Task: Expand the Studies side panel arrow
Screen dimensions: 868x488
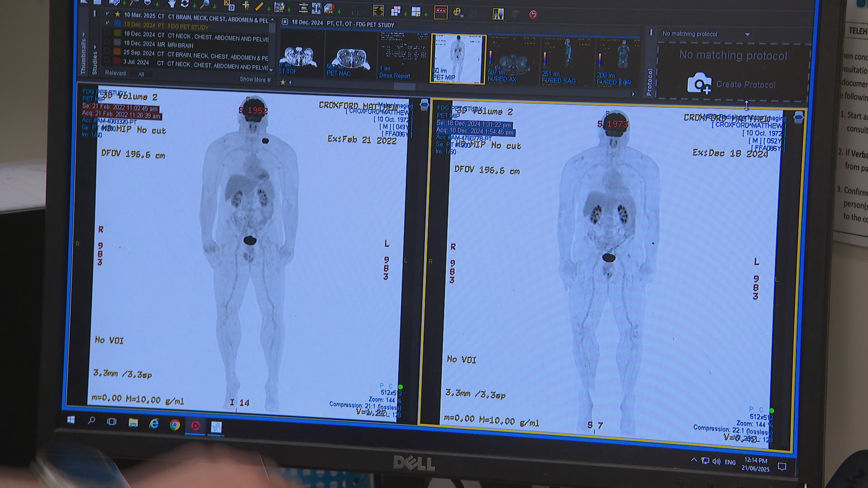Action: 94,47
